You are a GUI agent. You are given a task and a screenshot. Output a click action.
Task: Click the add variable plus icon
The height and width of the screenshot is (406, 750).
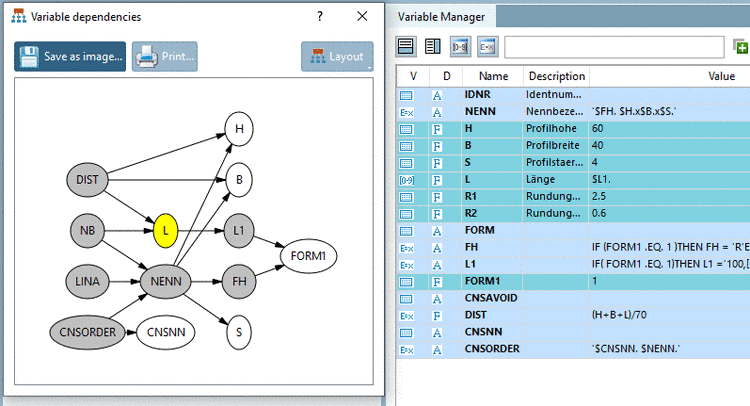[x=740, y=47]
